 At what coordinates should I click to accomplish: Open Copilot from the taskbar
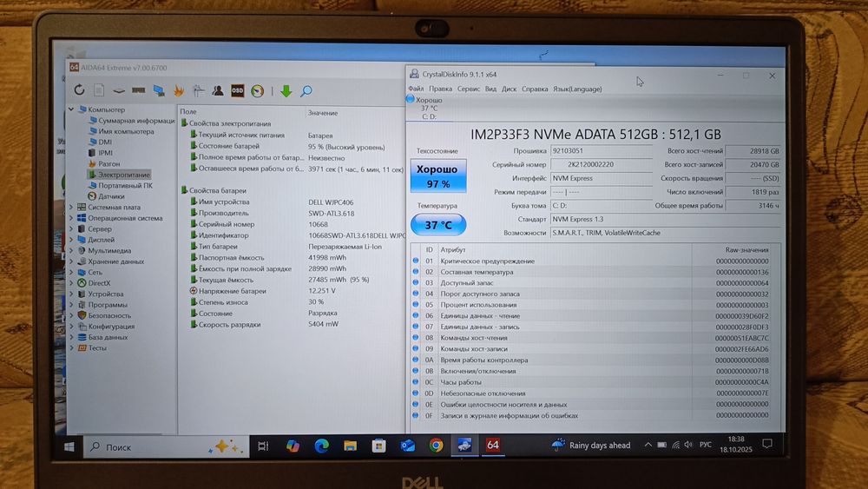(x=293, y=446)
